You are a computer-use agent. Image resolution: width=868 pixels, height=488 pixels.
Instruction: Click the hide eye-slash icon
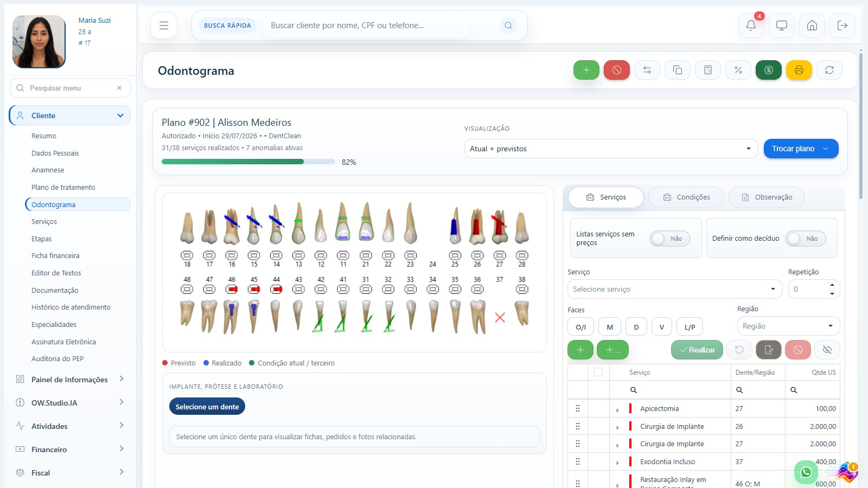point(827,350)
